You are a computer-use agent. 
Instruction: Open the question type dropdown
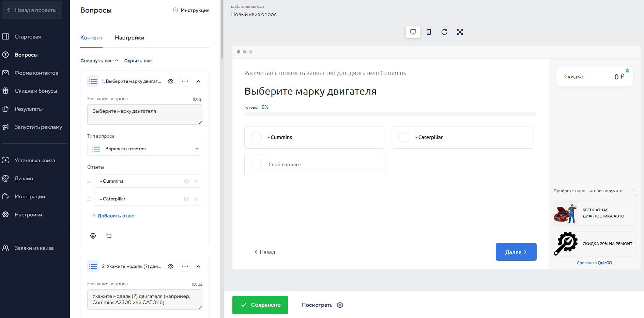click(x=145, y=149)
